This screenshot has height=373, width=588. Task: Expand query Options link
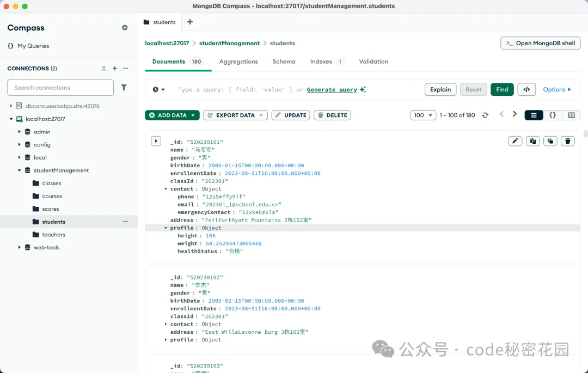557,89
